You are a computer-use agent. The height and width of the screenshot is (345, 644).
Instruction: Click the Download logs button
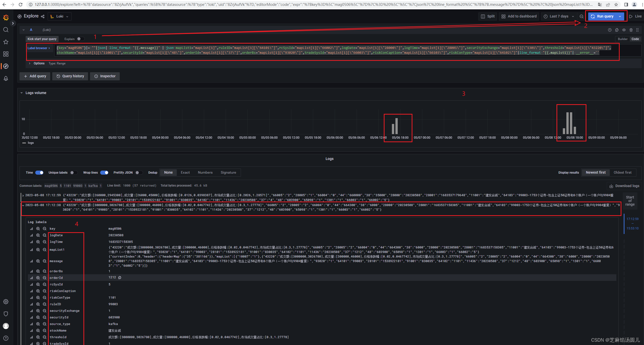click(624, 186)
